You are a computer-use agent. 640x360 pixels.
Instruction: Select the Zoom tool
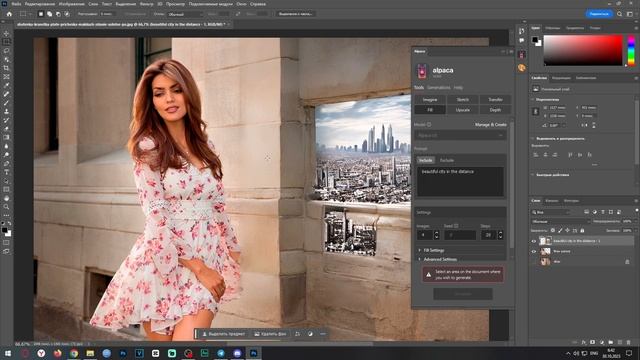pos(6,207)
